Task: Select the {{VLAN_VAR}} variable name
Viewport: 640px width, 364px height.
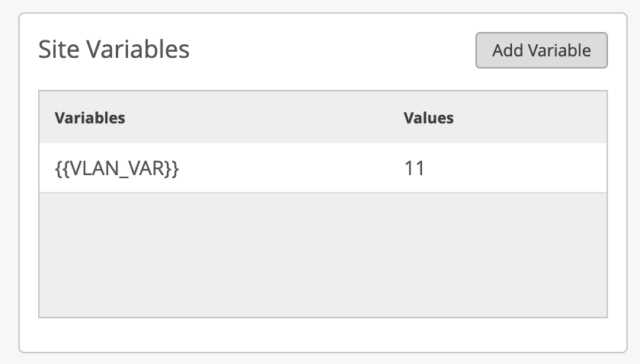Action: pos(117,168)
